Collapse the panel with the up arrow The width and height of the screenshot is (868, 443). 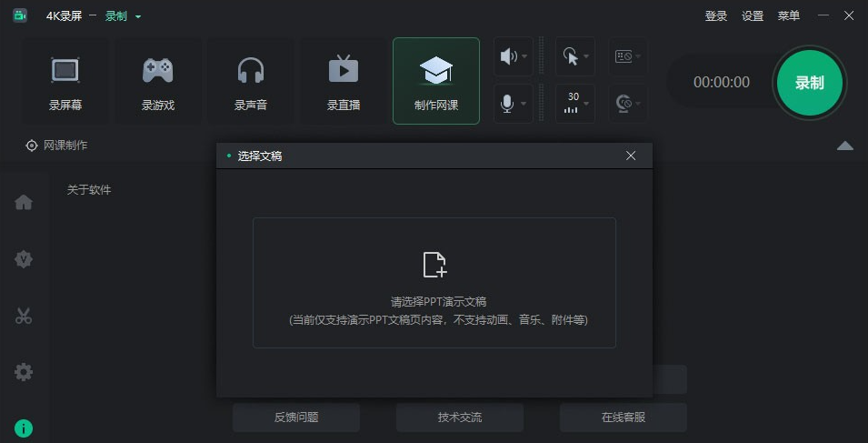[844, 146]
